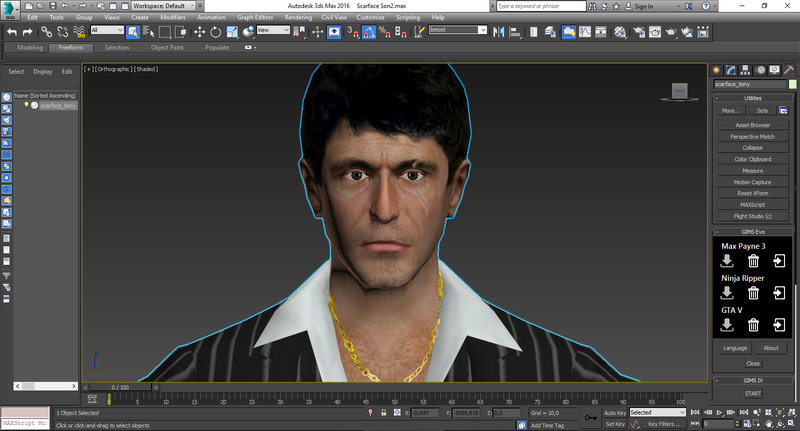Click the Edit Named Selection Sets icon
Viewport: 800px width, 431px height.
click(x=418, y=32)
